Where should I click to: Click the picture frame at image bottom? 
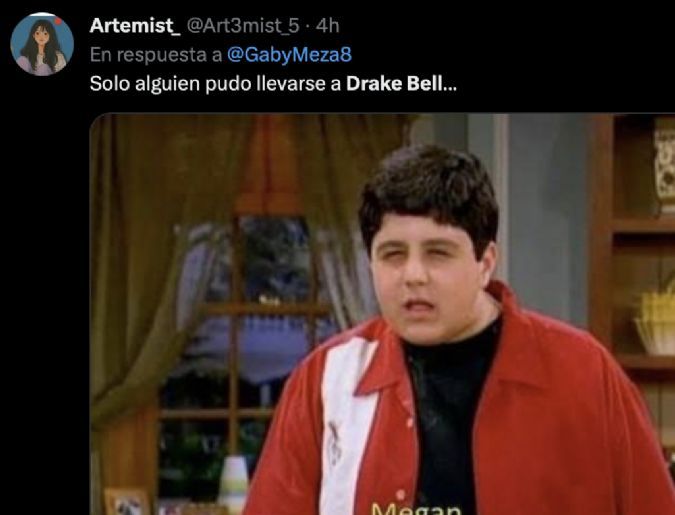click(127, 502)
